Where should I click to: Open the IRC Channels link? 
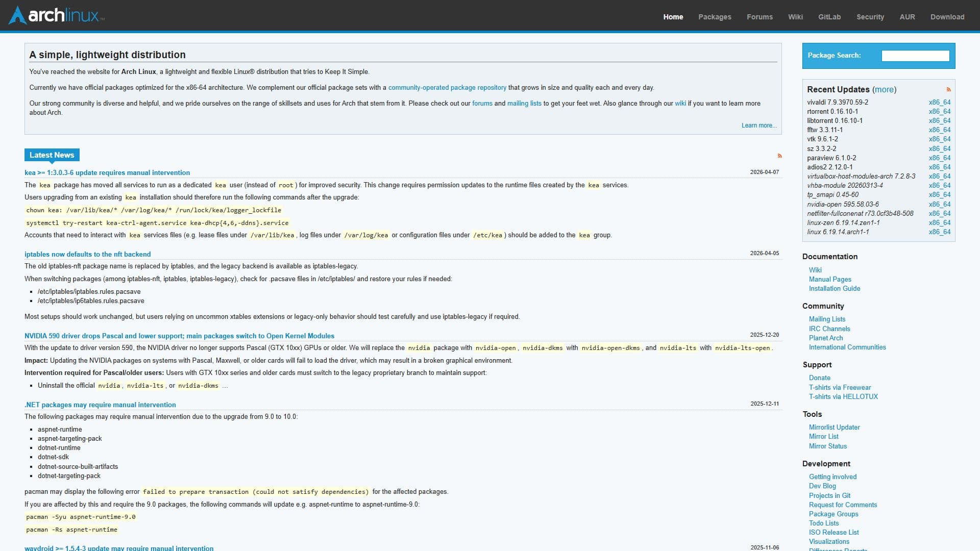click(829, 329)
